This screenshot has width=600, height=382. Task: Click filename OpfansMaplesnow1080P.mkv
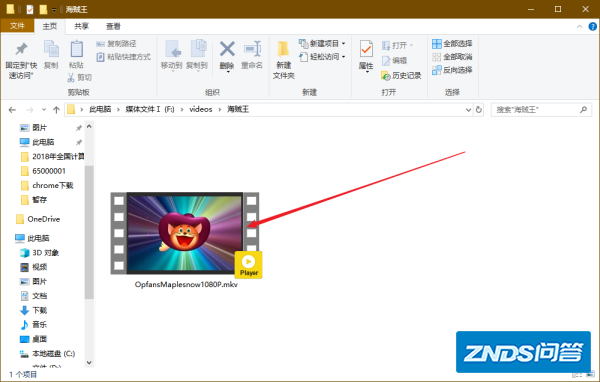tap(186, 285)
